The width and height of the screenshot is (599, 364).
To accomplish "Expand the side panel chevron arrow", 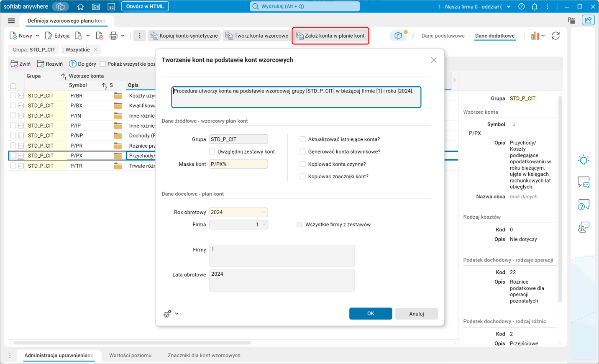I will 454,80.
